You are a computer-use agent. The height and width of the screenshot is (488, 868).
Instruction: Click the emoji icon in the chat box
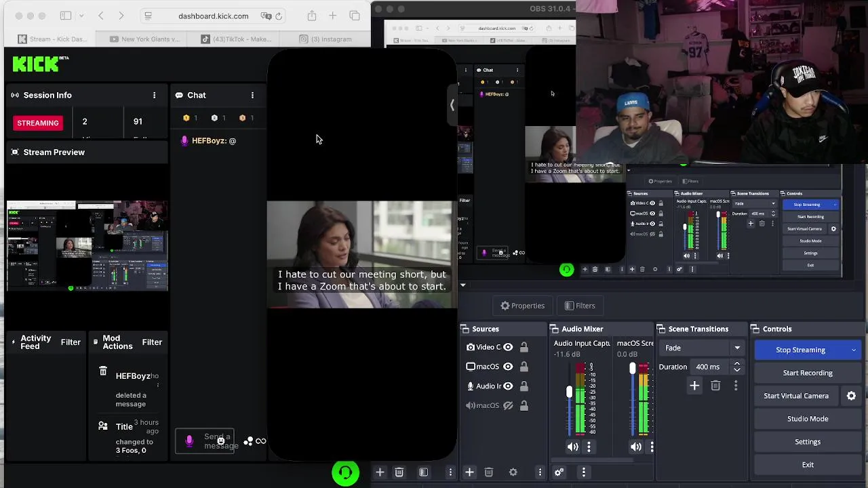(x=220, y=441)
